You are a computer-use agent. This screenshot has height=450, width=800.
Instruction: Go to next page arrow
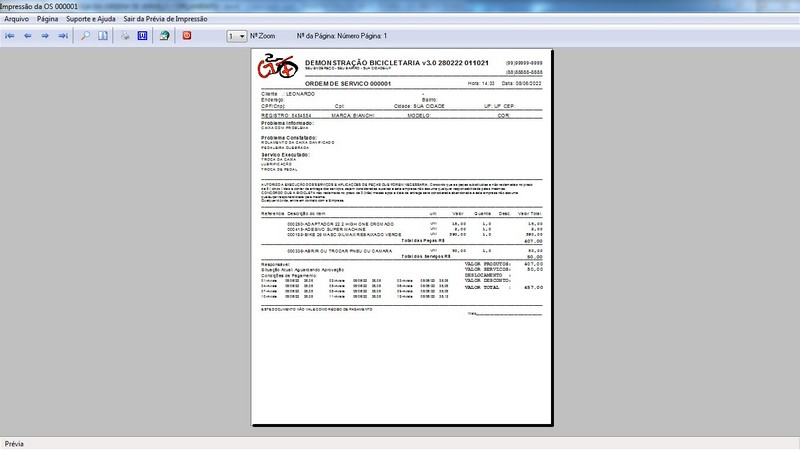click(45, 36)
